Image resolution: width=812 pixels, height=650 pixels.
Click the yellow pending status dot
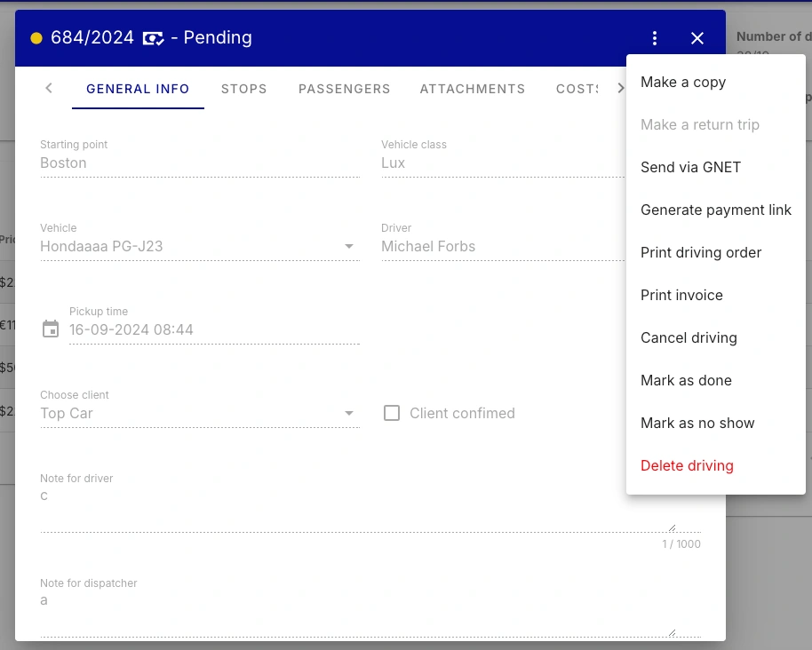click(36, 38)
